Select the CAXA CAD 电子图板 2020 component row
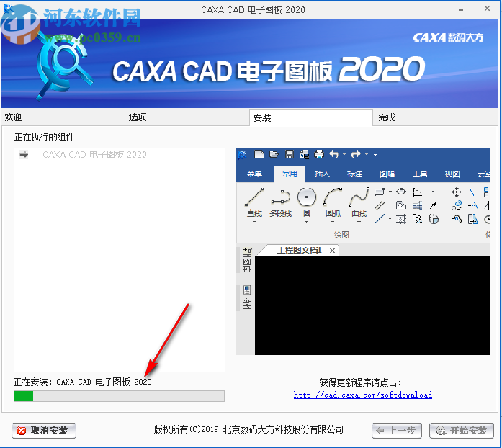 coord(120,155)
